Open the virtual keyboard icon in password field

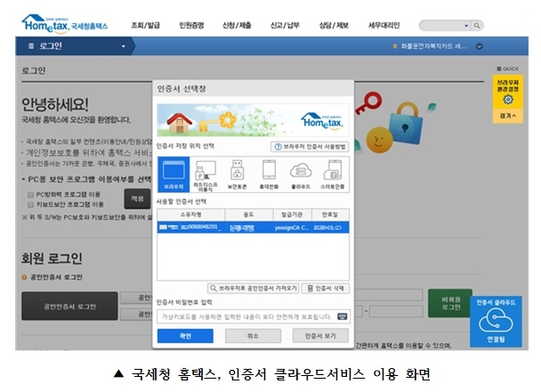click(x=343, y=316)
